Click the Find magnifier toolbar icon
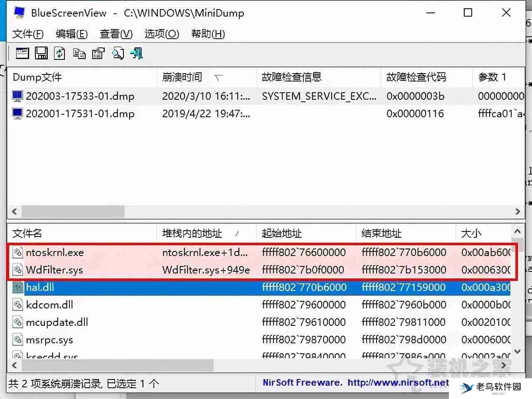Viewport: 532px width, 399px height. click(x=118, y=53)
